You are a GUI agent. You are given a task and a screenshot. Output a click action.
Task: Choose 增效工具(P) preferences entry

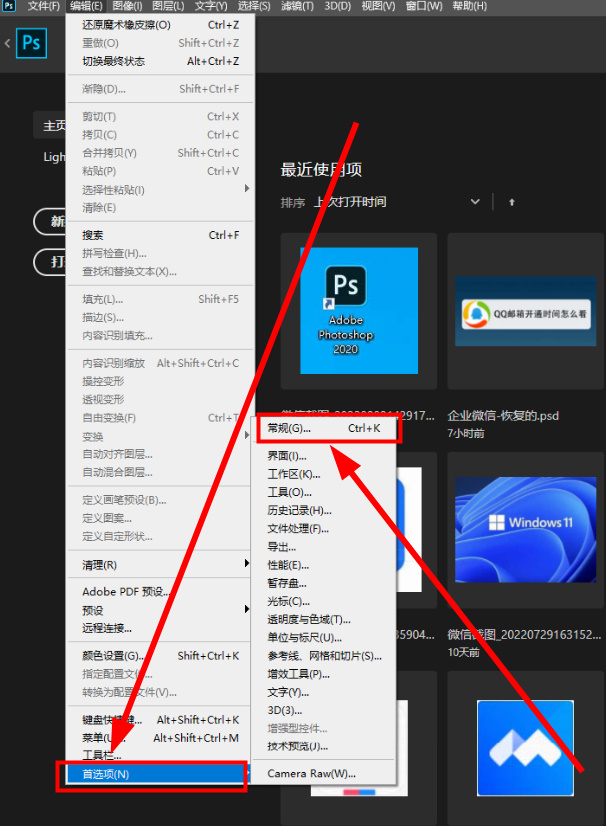tap(325, 674)
